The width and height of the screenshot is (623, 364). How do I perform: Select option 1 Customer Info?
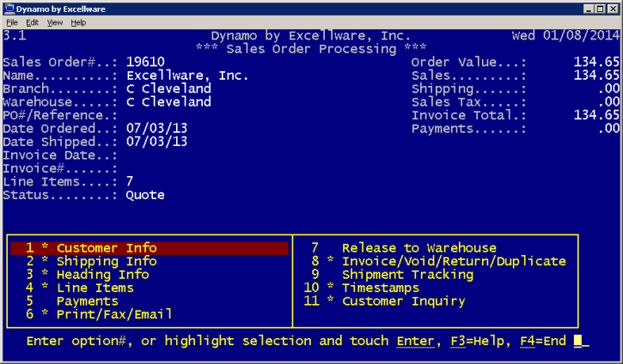tap(150, 248)
